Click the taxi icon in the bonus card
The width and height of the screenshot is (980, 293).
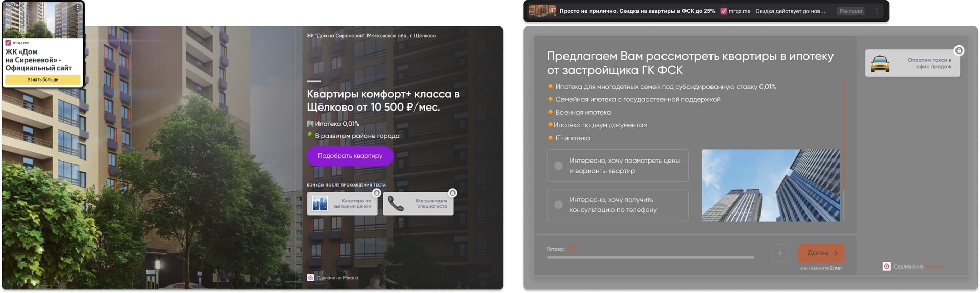pyautogui.click(x=879, y=64)
